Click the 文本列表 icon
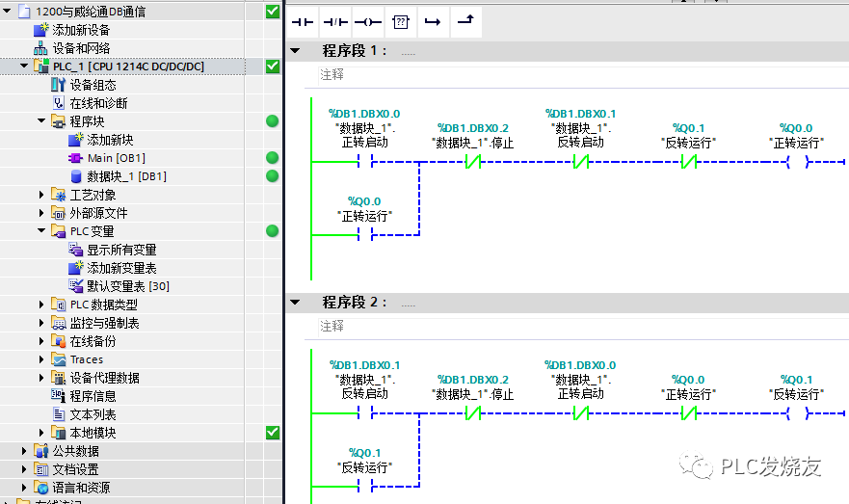Screen dimensions: 849x504 pos(59,414)
